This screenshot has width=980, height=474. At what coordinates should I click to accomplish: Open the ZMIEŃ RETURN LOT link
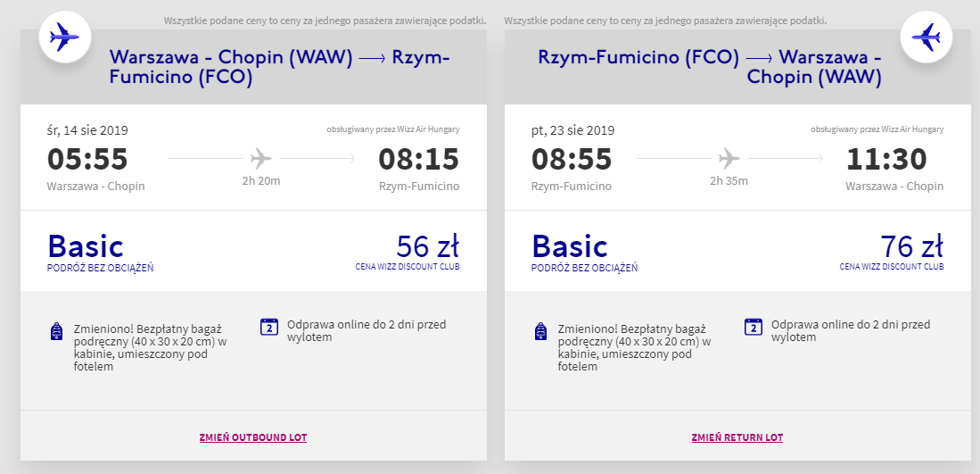[x=737, y=437]
